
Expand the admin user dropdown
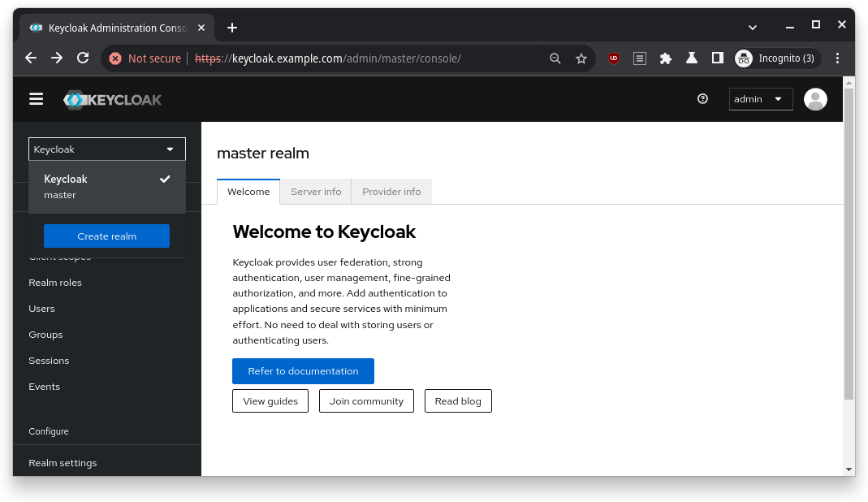(761, 99)
